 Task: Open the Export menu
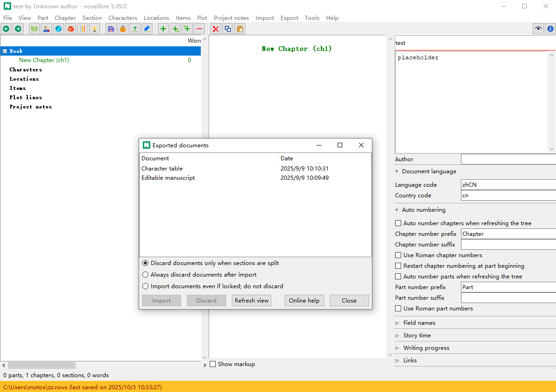point(289,18)
